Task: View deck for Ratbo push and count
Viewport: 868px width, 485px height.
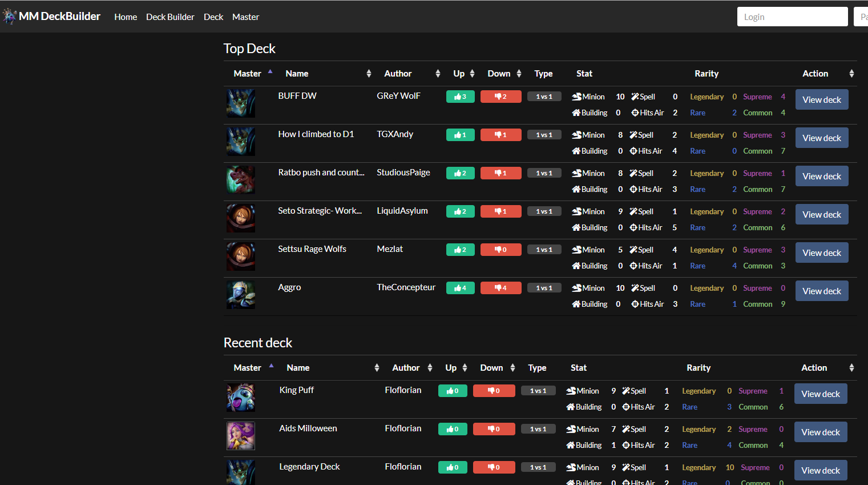Action: 822,176
